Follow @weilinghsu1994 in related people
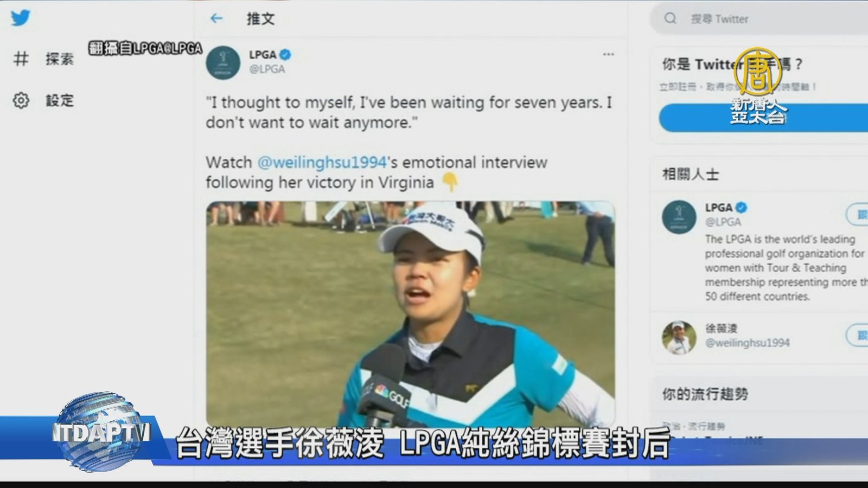 [x=858, y=336]
